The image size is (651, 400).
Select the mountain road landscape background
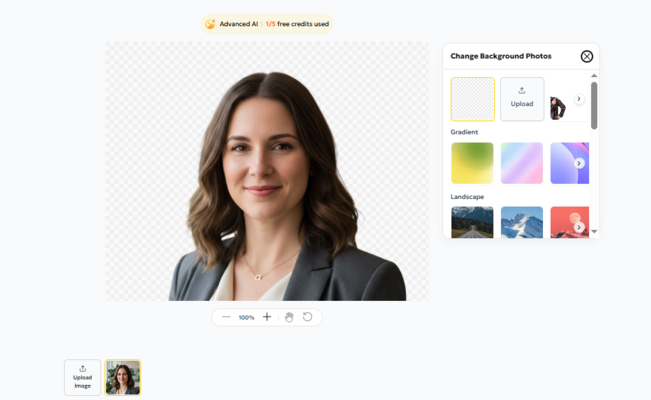coord(472,222)
